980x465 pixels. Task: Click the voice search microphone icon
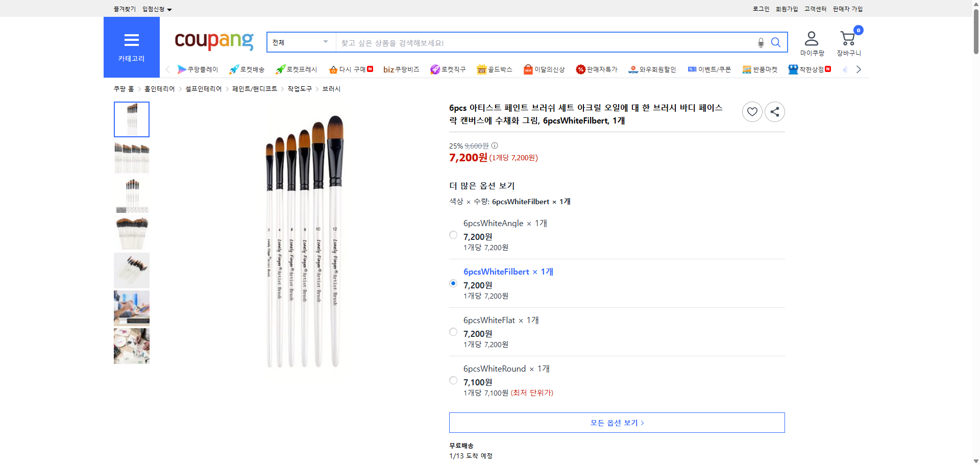pyautogui.click(x=760, y=43)
